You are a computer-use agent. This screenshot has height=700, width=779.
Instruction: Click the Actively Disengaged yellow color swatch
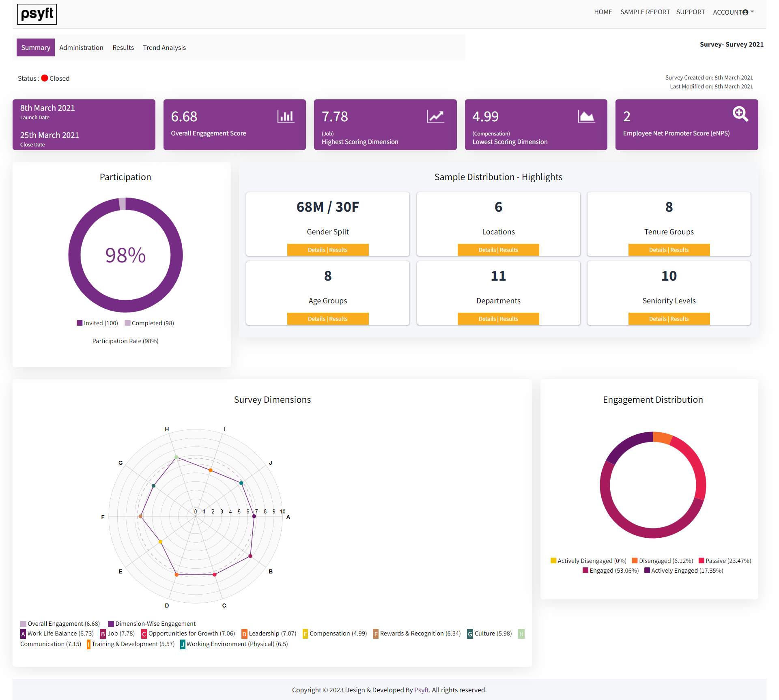[553, 560]
